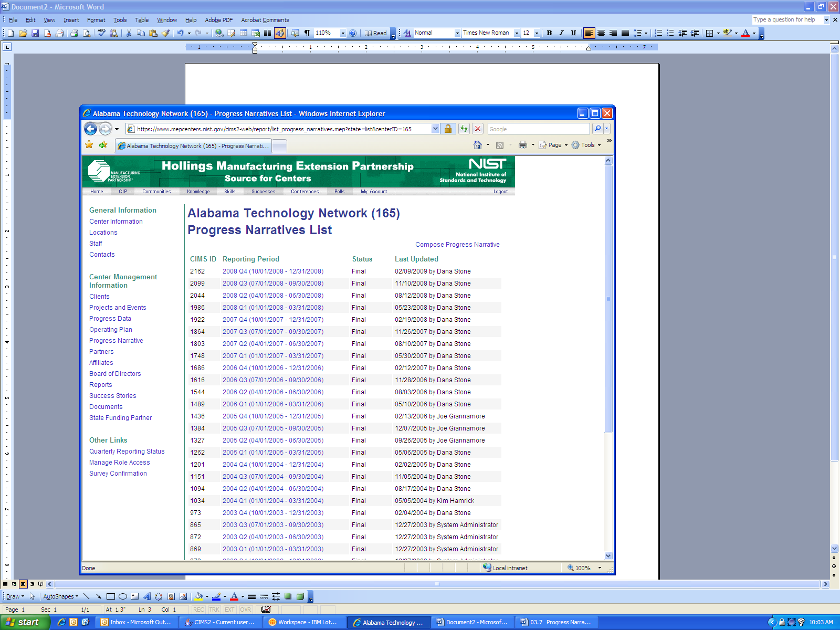Expand the AutoShapes menu
Screen dimensions: 840x630
pyautogui.click(x=60, y=596)
